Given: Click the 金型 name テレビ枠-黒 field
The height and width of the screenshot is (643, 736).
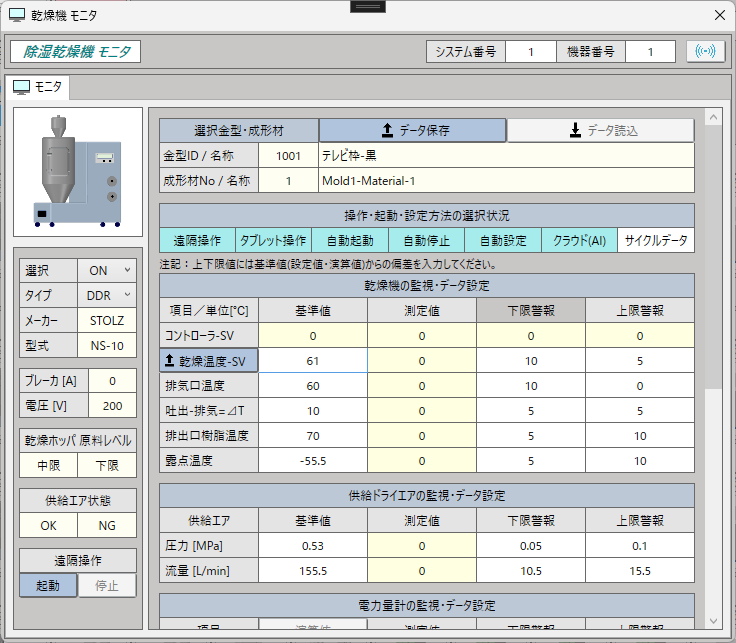Looking at the screenshot, I should tap(506, 156).
